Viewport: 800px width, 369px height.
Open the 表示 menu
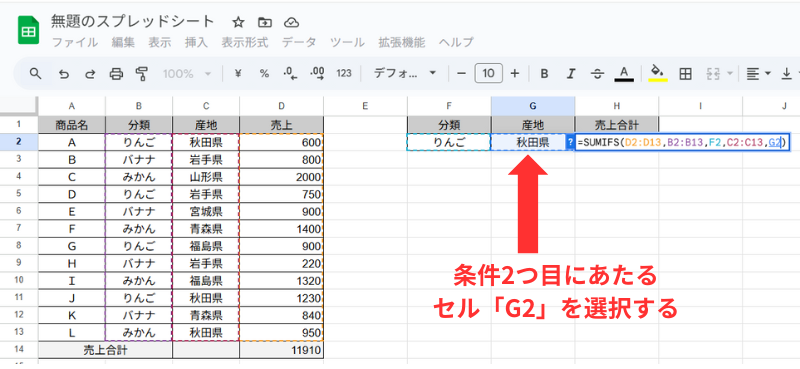click(x=160, y=42)
